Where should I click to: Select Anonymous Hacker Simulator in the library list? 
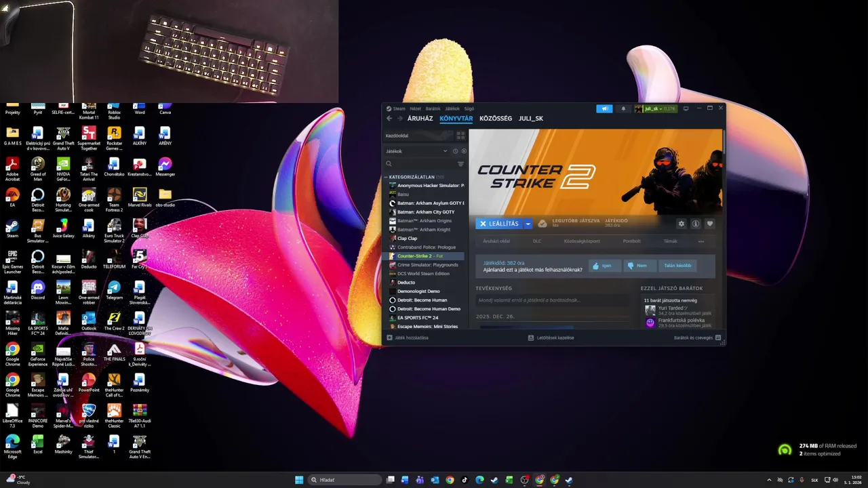click(x=426, y=185)
